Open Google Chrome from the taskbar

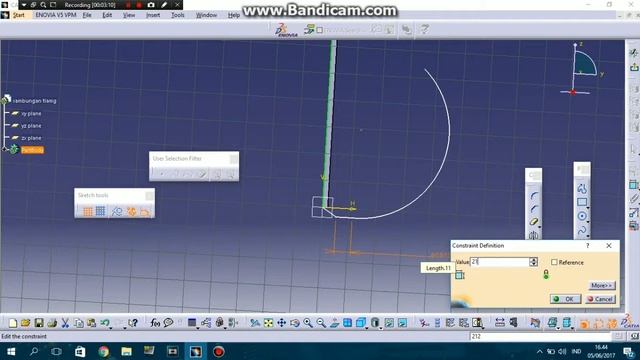[104, 351]
